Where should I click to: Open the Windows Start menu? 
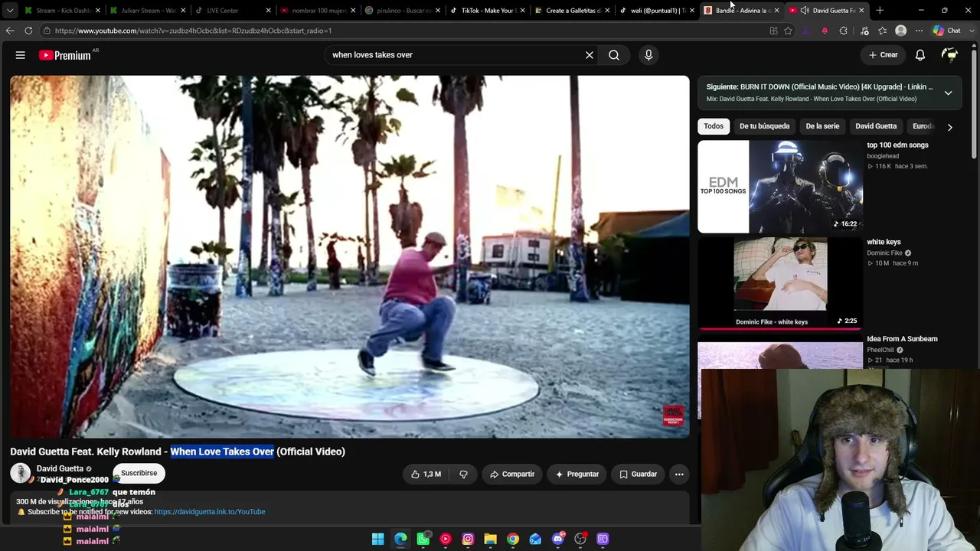[x=378, y=539]
